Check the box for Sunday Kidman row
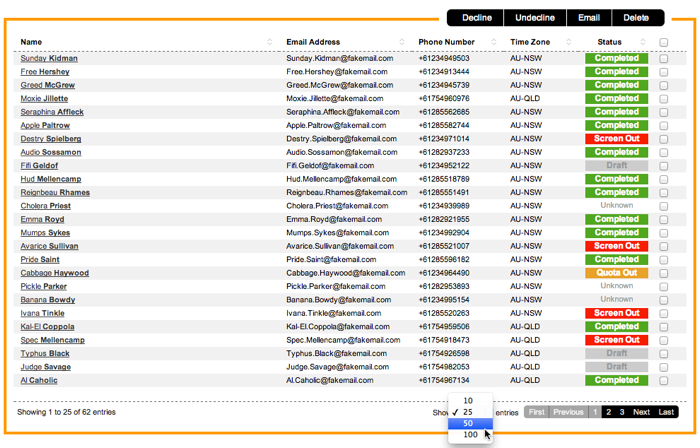The image size is (700, 448). pyautogui.click(x=664, y=59)
